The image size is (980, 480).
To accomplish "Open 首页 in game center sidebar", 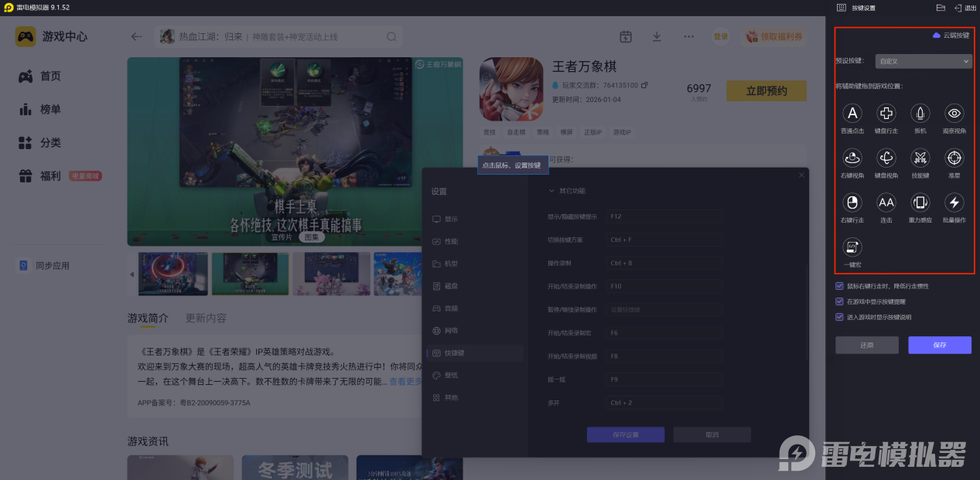I will coord(50,76).
